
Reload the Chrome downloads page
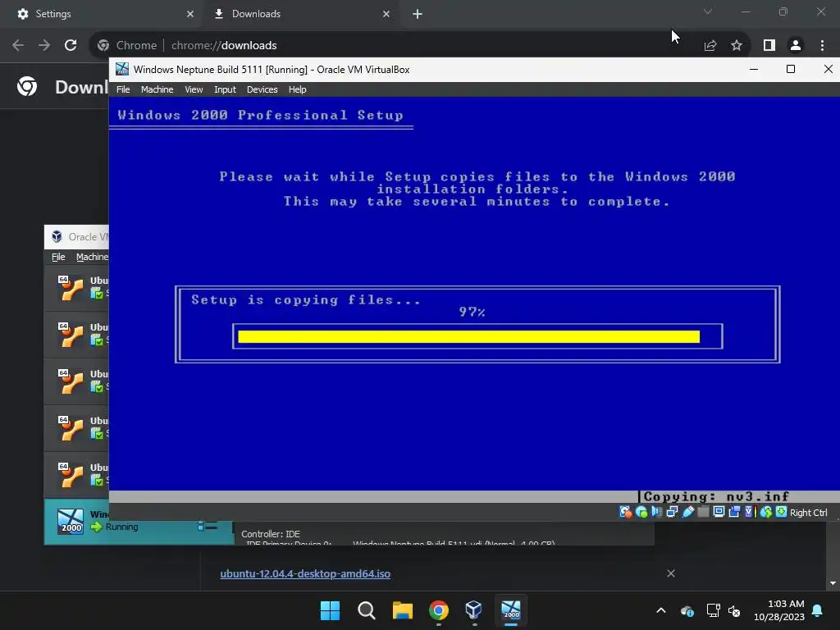click(x=71, y=45)
